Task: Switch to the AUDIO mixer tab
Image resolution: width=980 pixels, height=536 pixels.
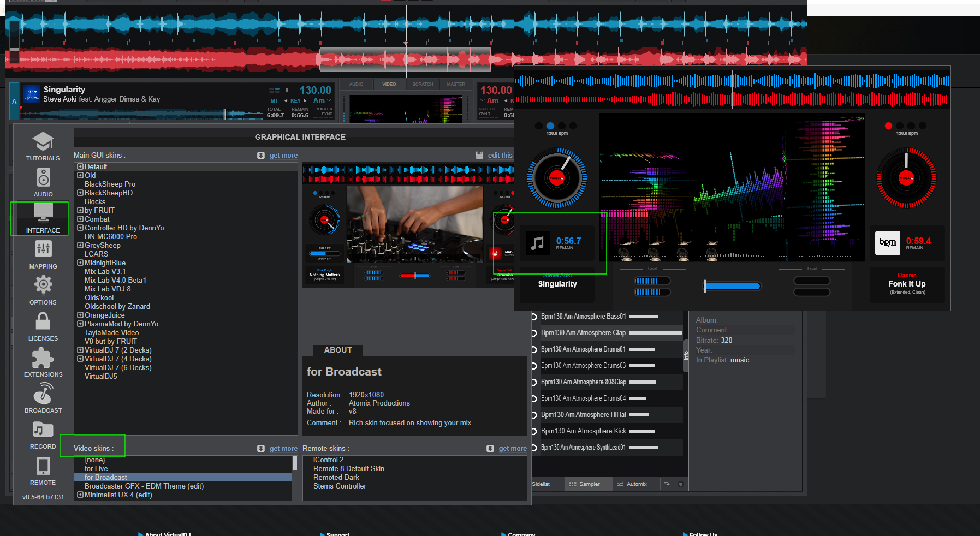Action: [356, 85]
